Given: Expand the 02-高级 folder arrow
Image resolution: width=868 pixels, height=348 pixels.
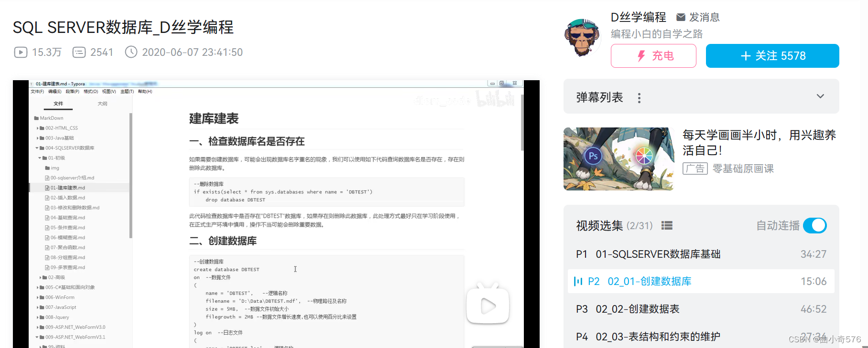Looking at the screenshot, I should (x=41, y=277).
